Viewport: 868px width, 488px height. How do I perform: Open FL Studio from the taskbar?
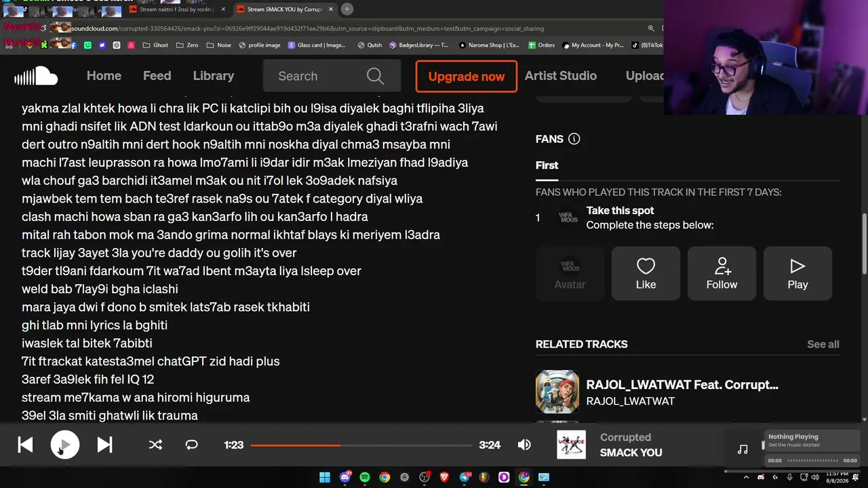pos(484,477)
